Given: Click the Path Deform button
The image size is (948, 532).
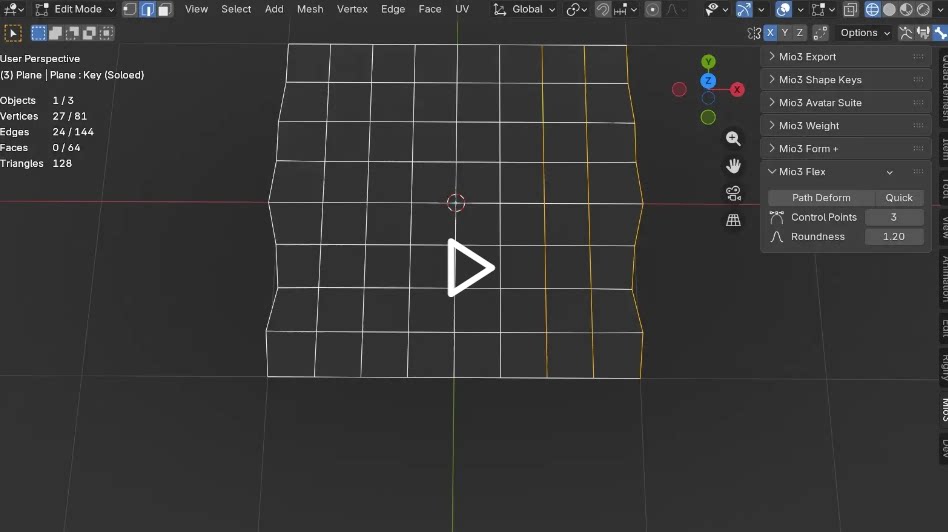Looking at the screenshot, I should [821, 198].
